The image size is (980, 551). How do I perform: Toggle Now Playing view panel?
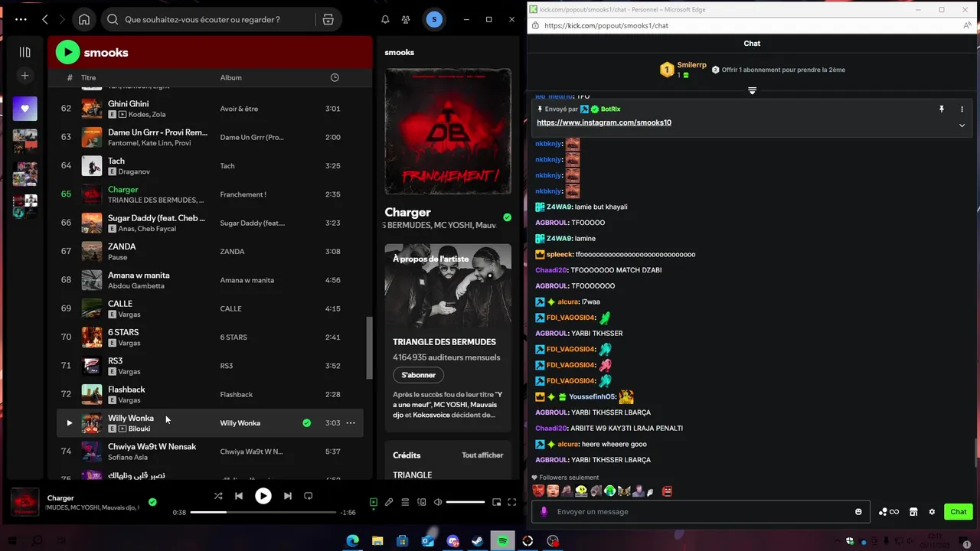374,502
